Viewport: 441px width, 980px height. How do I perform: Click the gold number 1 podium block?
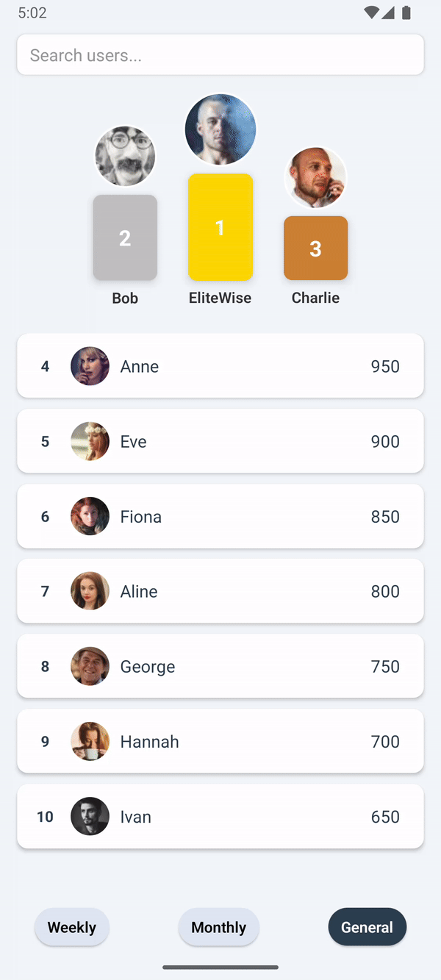point(220,227)
